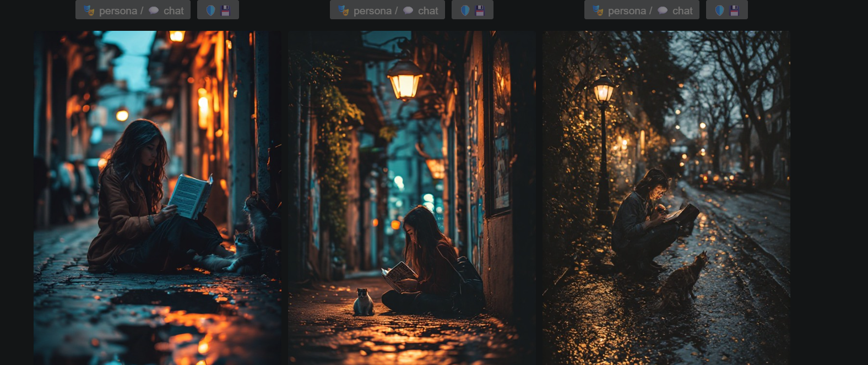Click the shield icon above the left image

pos(210,10)
